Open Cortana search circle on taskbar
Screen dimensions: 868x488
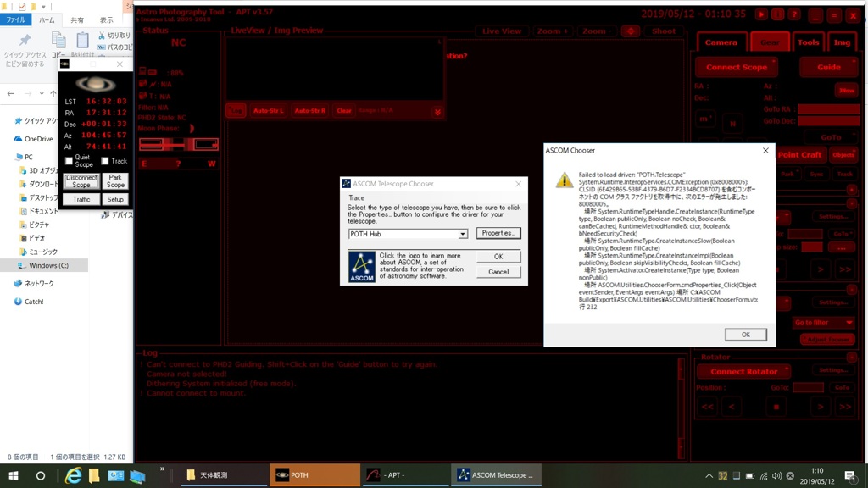click(x=41, y=475)
